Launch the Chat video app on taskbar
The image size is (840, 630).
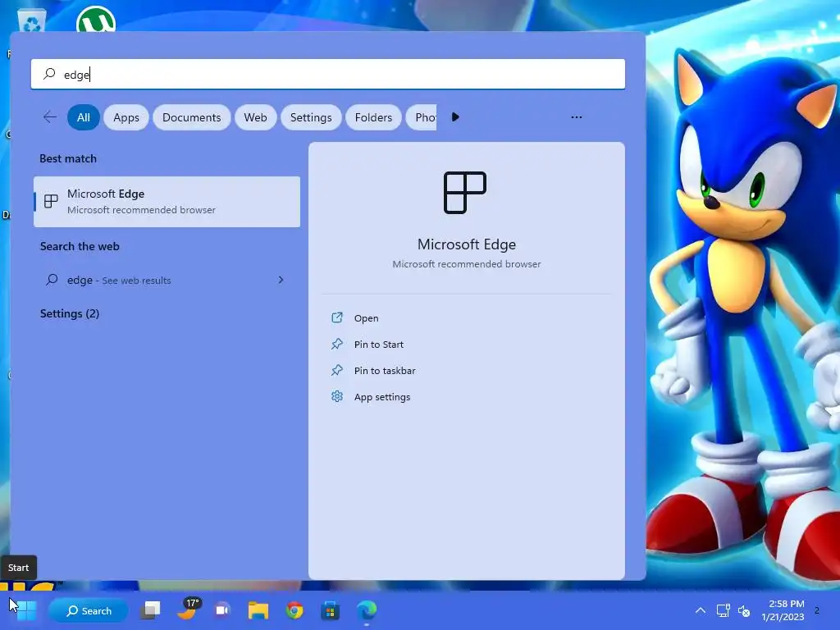[x=222, y=610]
